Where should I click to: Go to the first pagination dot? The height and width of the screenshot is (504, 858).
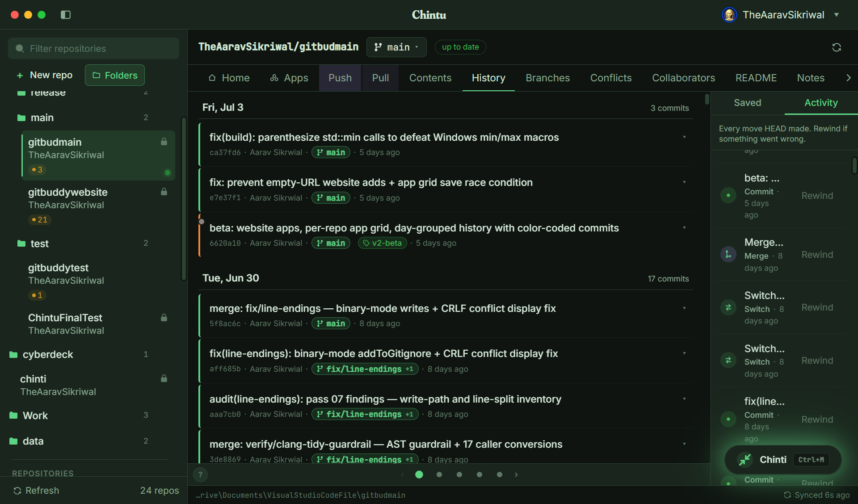[419, 475]
